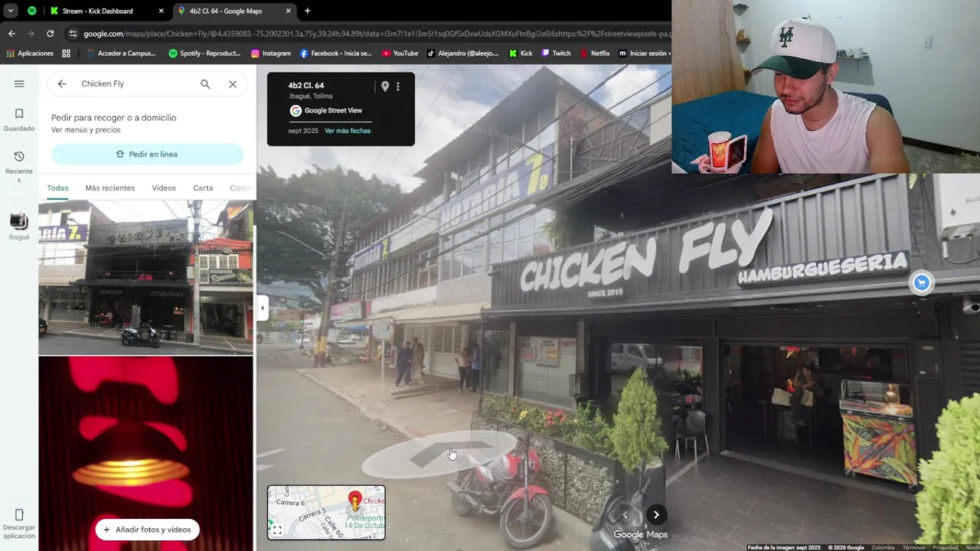Switch to the Carta tab

click(203, 187)
